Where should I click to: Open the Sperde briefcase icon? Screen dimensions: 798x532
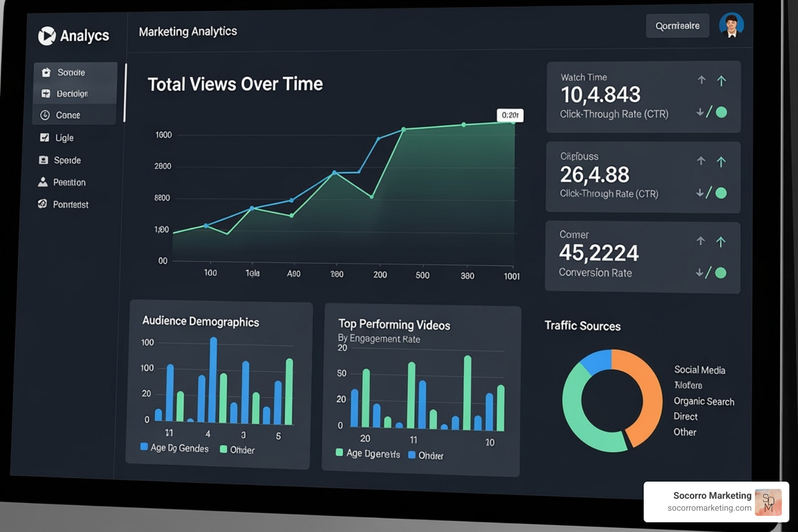point(44,160)
